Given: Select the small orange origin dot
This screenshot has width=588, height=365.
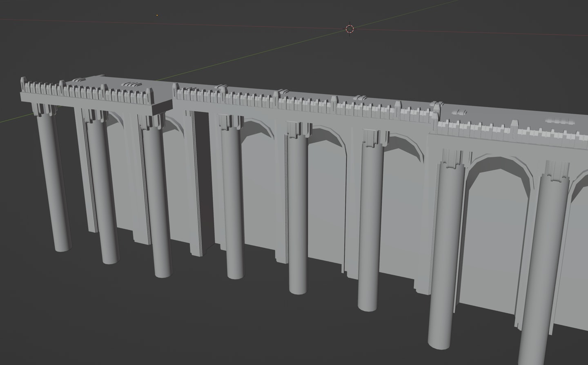Looking at the screenshot, I should pos(158,15).
